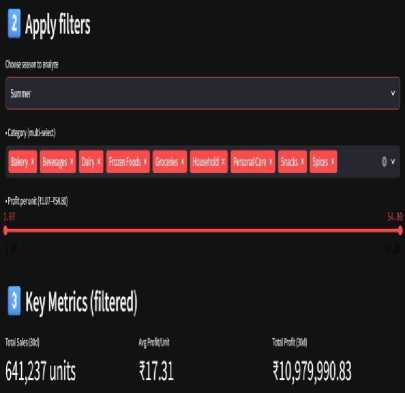This screenshot has width=405, height=393.
Task: Click the 641,237 units value
Action: click(40, 371)
